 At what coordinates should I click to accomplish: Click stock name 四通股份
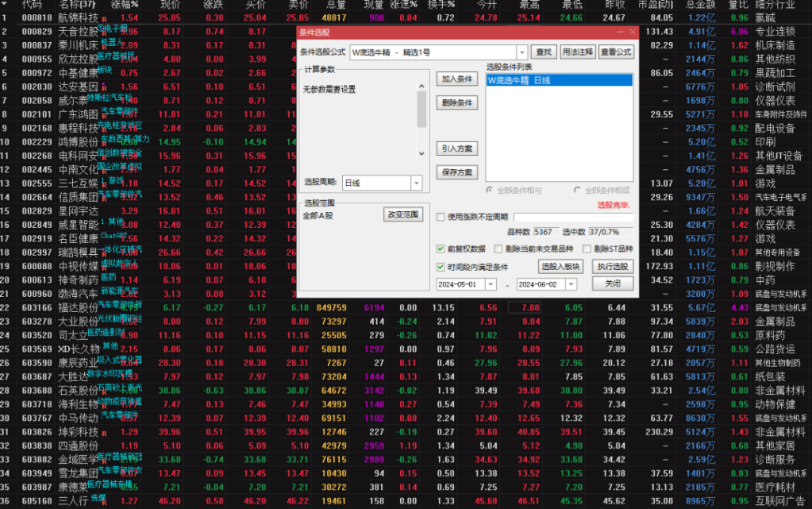78,445
